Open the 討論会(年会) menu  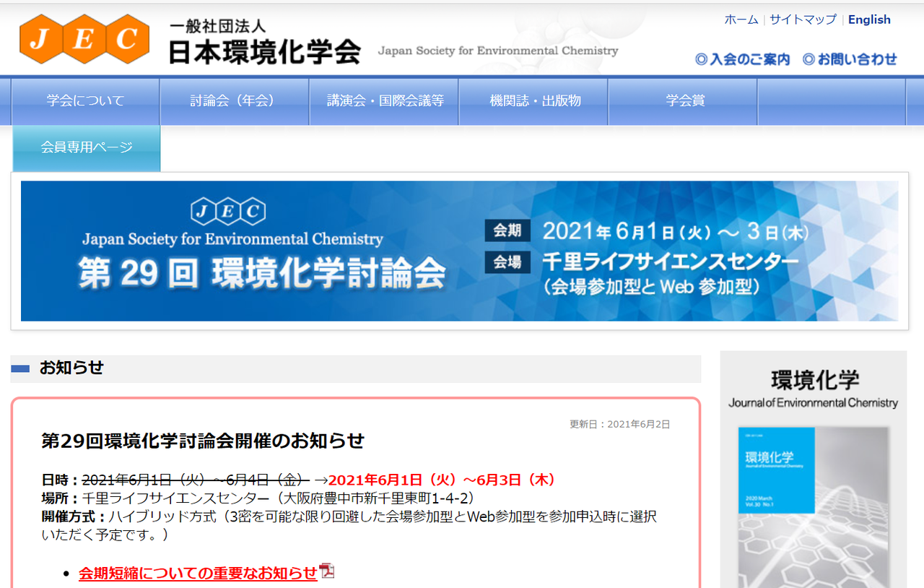[234, 101]
